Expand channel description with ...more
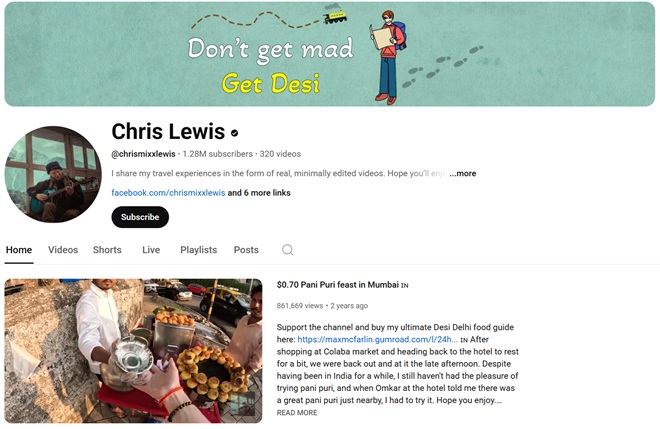 [463, 173]
